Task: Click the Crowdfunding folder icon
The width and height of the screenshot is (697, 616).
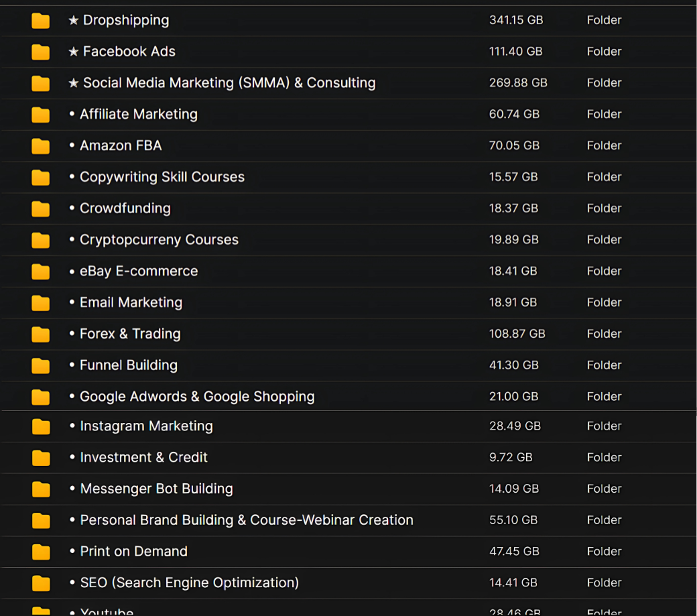Action: (40, 208)
